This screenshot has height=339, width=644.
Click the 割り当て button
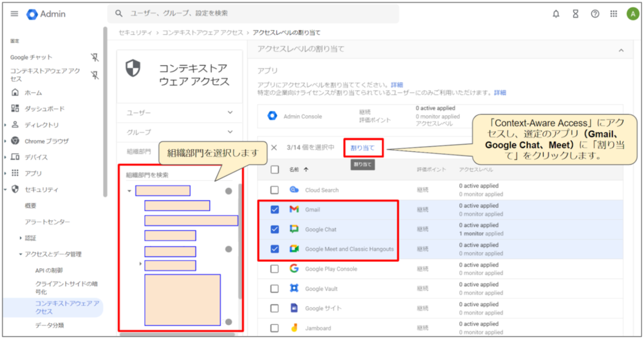click(363, 148)
